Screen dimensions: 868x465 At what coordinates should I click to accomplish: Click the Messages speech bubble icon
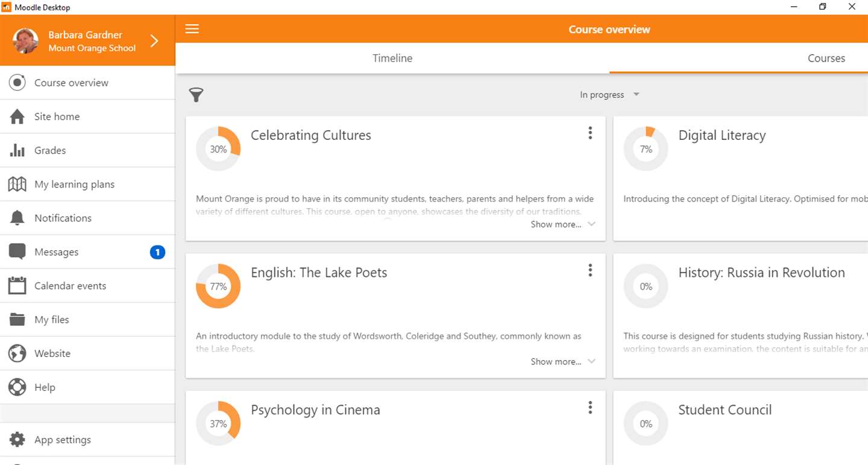click(17, 251)
